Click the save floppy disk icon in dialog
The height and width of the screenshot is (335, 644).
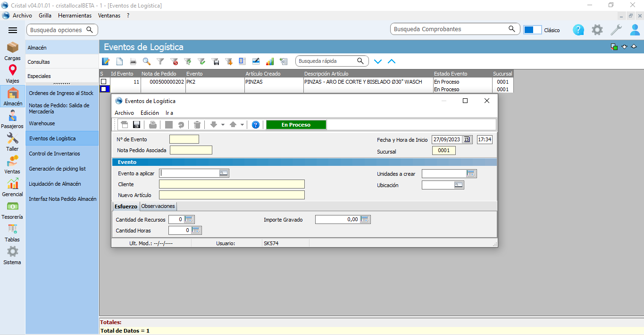pos(136,125)
